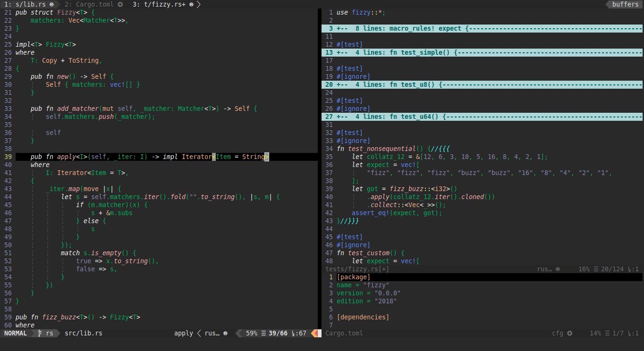Screen dimensions: 644x351
Task: Click the #[test] attribute on line 12
Action: 350,44
